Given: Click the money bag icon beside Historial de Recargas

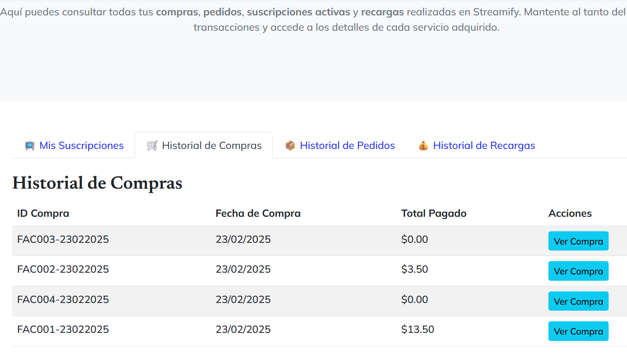Looking at the screenshot, I should [x=423, y=145].
